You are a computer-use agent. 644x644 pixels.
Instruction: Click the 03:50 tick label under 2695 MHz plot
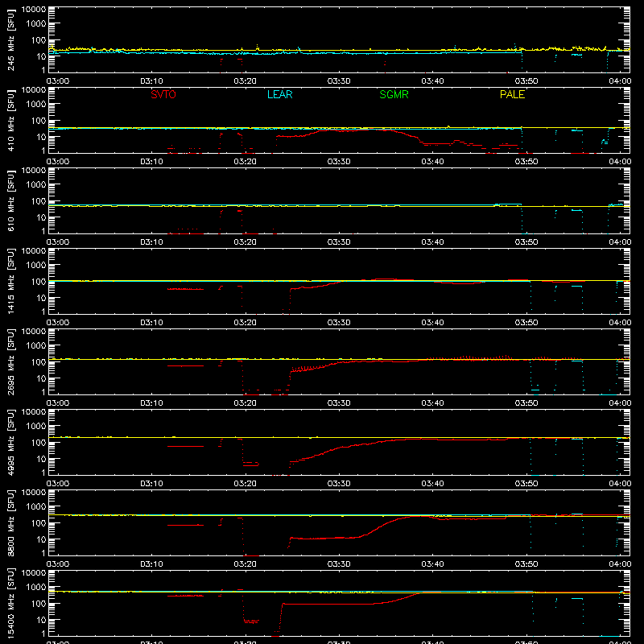tap(526, 403)
